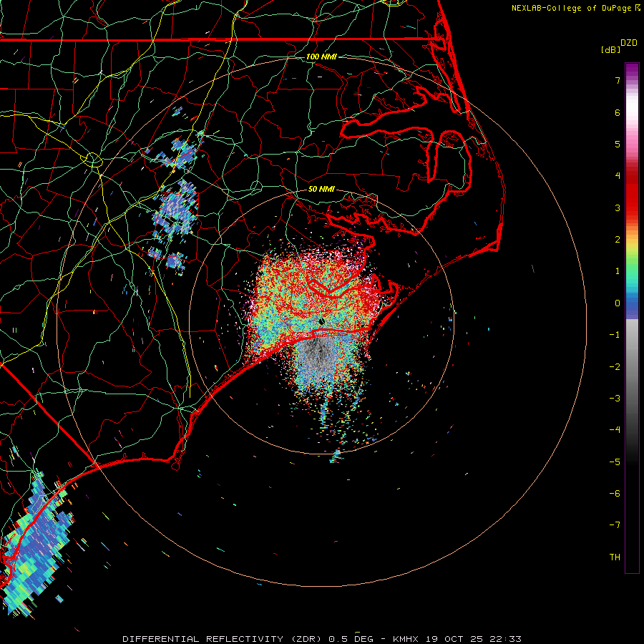Click the scale value -3
Image resolution: width=644 pixels, height=644 pixels.
[x=615, y=399]
